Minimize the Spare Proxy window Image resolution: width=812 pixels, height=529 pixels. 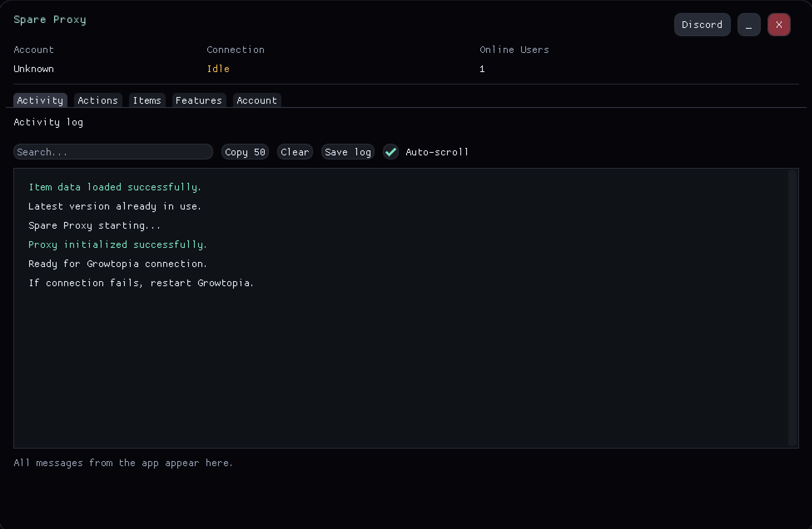point(749,25)
